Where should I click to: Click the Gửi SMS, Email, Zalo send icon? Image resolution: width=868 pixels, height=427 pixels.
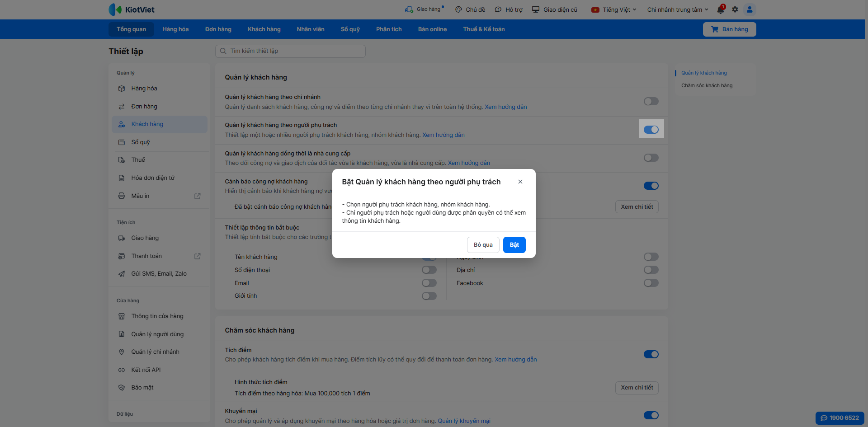122,274
